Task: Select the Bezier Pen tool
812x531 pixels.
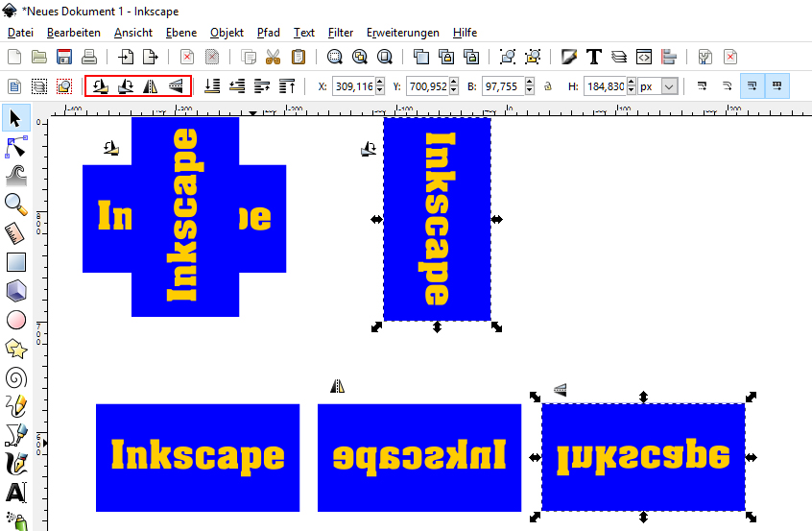Action: click(15, 435)
